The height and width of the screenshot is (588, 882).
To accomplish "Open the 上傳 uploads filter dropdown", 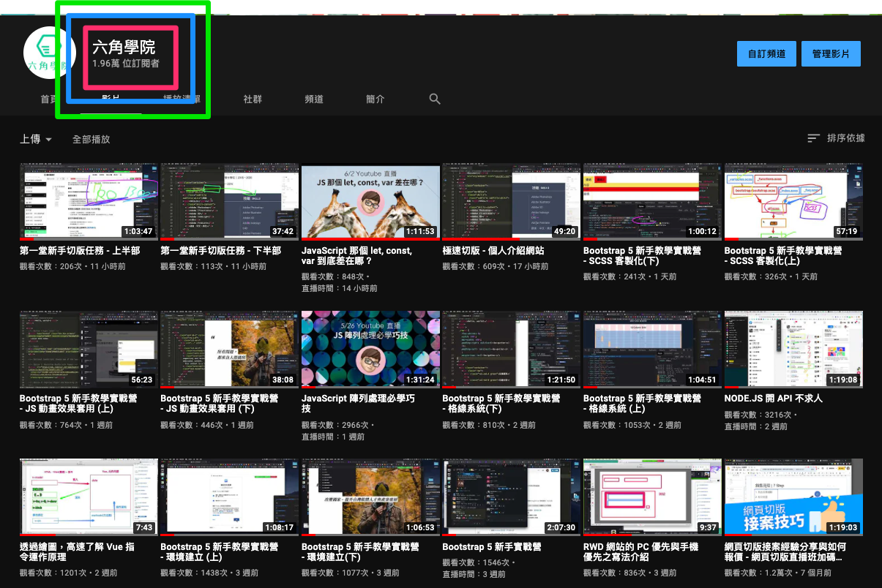I will (36, 139).
